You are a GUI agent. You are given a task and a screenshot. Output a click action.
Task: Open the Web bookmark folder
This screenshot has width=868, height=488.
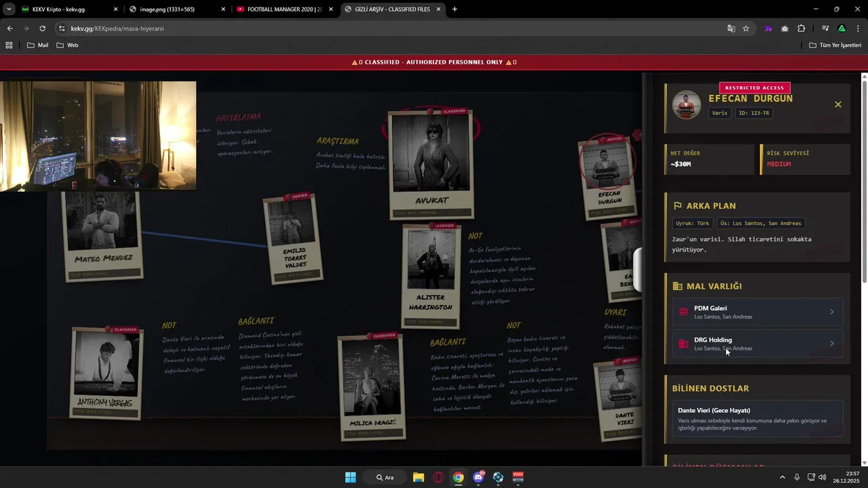[68, 45]
